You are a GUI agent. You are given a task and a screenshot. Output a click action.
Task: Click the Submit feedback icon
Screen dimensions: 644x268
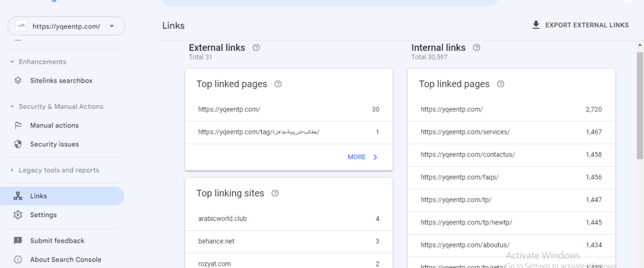pos(18,241)
